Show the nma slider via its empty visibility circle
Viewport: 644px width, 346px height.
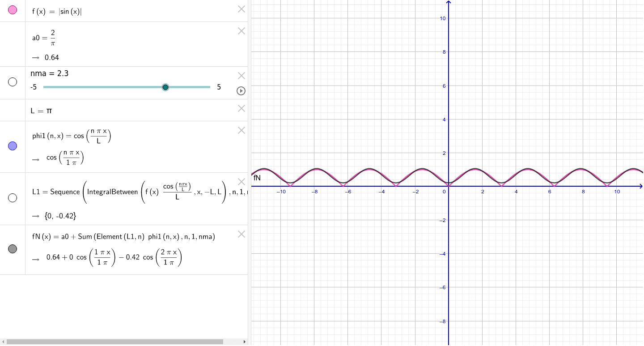[12, 82]
